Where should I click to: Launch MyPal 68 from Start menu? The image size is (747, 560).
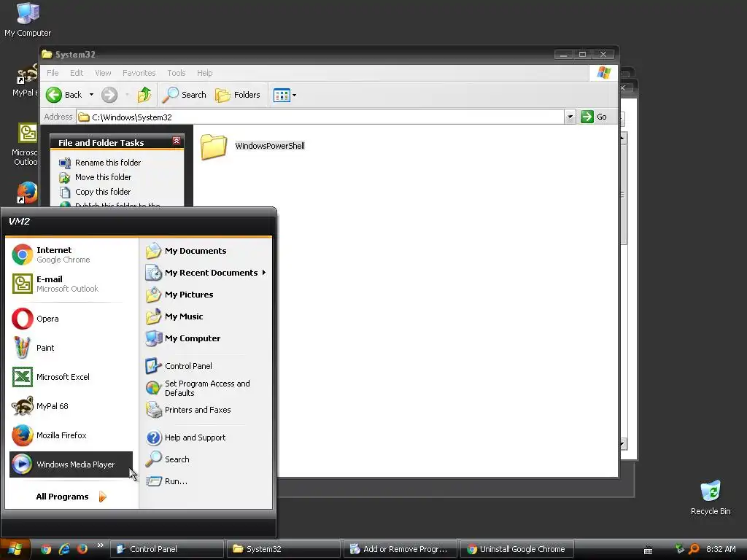pyautogui.click(x=71, y=406)
